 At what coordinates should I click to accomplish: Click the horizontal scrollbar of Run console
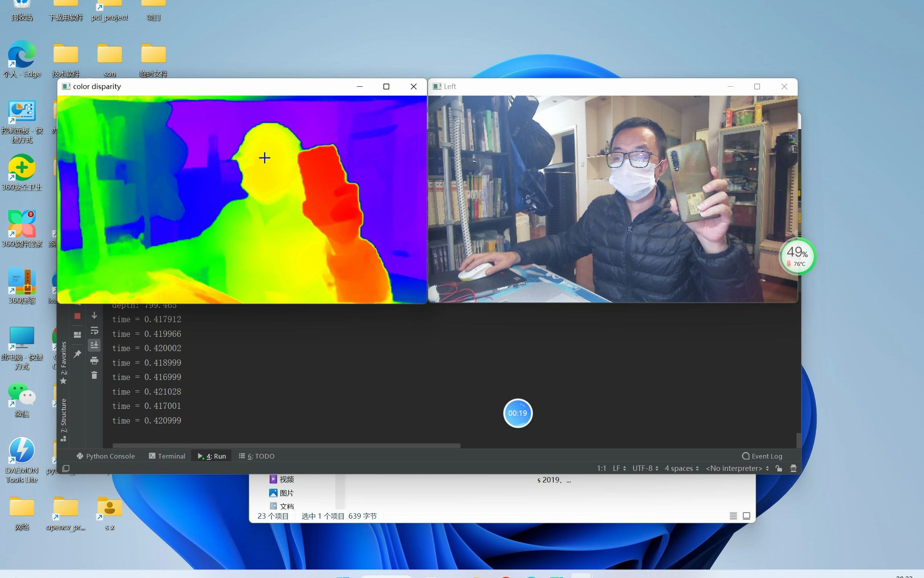pos(286,445)
